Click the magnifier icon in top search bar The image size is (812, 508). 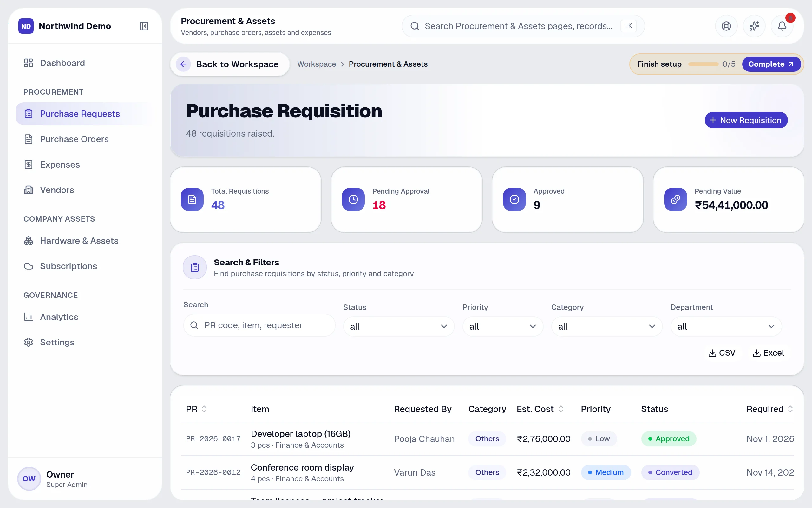coord(415,26)
